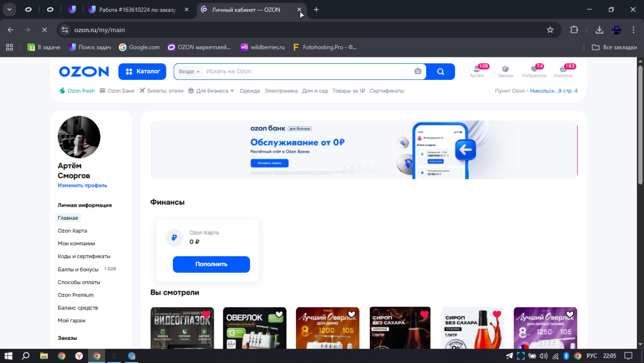
Task: Open the Chrome three-dot menu
Action: click(634, 30)
